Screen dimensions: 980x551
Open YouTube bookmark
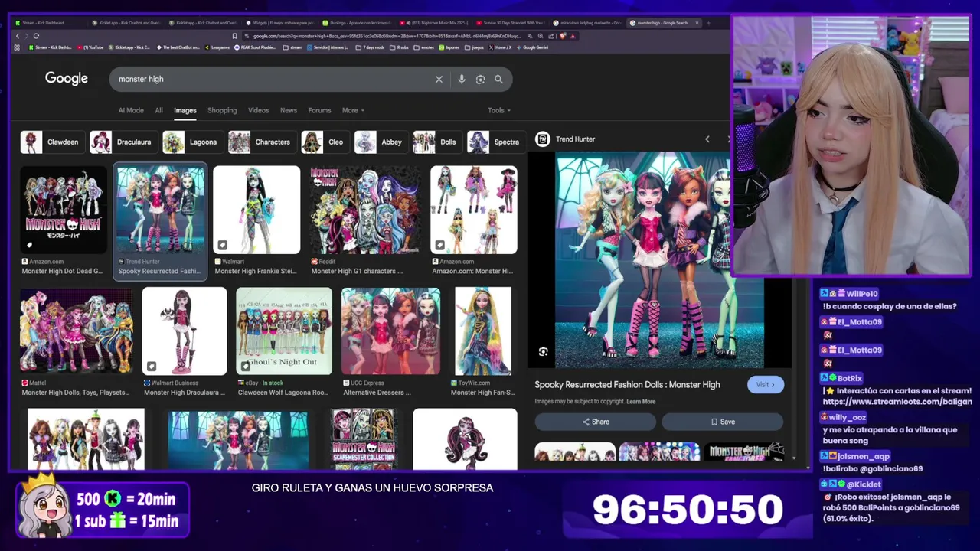[x=90, y=47]
